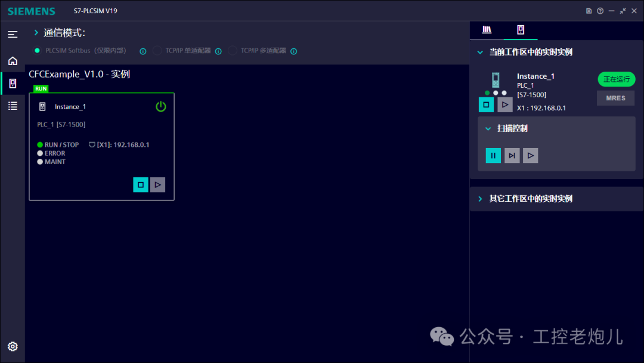
Task: Resume scanning with 扫描控制 play button
Action: [531, 156]
